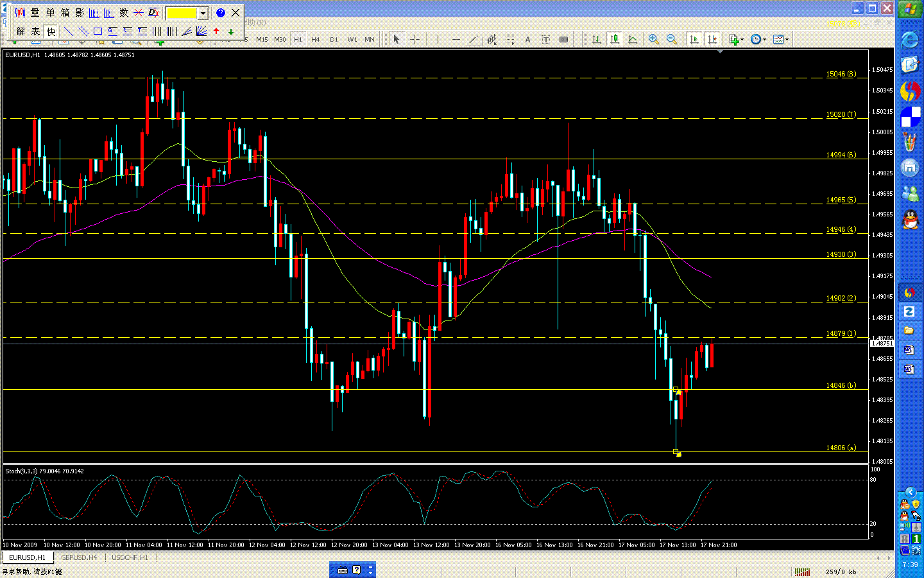The height and width of the screenshot is (578, 924).
Task: Toggle the 快 button in floating toolbar
Action: pyautogui.click(x=51, y=31)
